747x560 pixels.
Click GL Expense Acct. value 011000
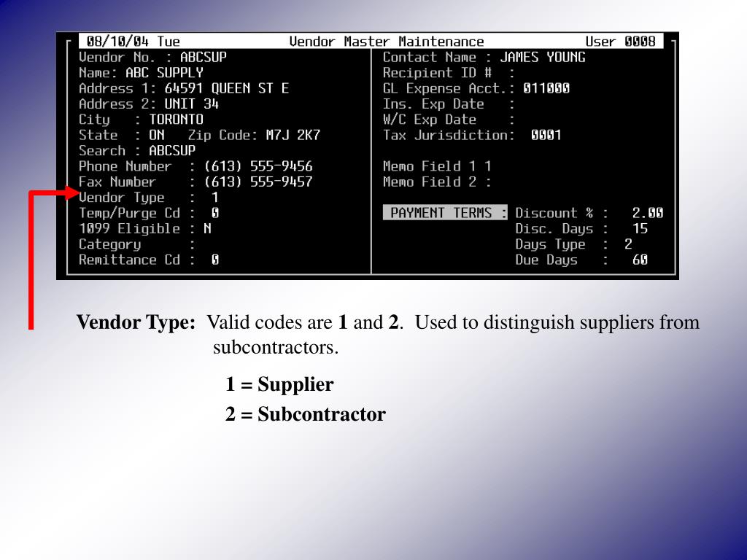[x=546, y=88]
